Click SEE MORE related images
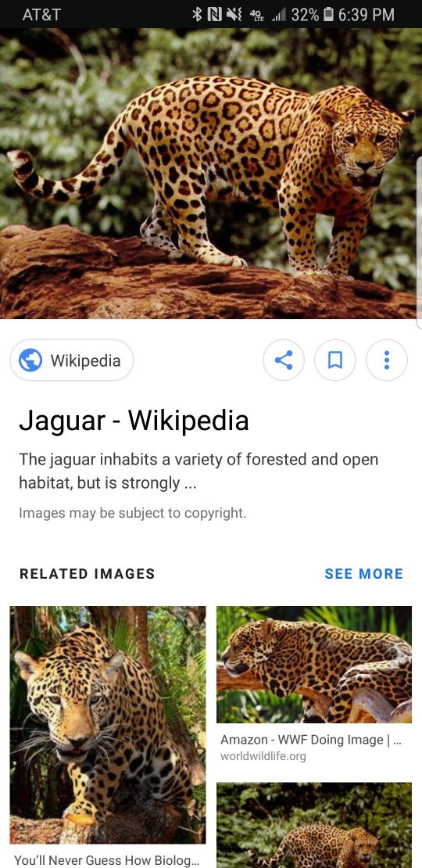 364,574
